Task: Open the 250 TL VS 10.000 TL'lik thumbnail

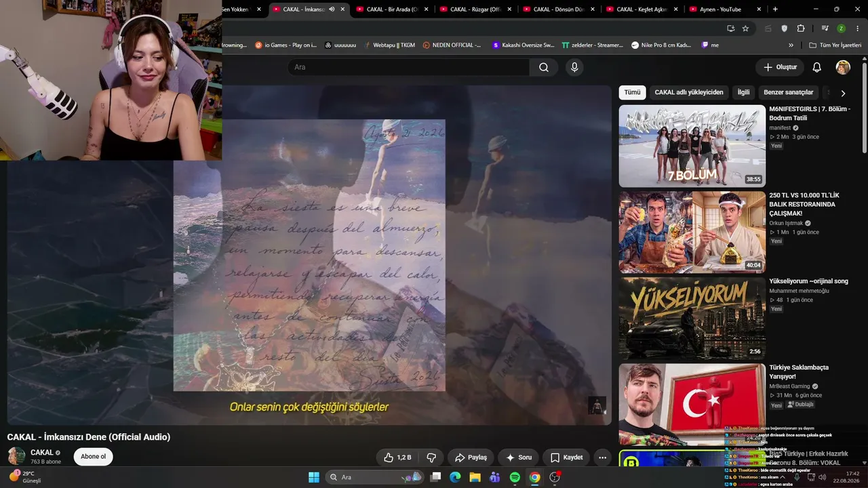Action: point(692,232)
